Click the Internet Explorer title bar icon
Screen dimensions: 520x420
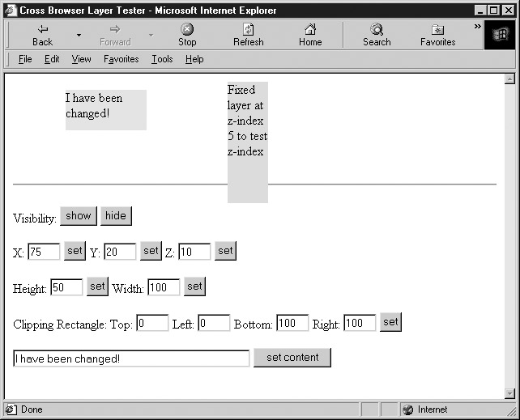tap(11, 11)
